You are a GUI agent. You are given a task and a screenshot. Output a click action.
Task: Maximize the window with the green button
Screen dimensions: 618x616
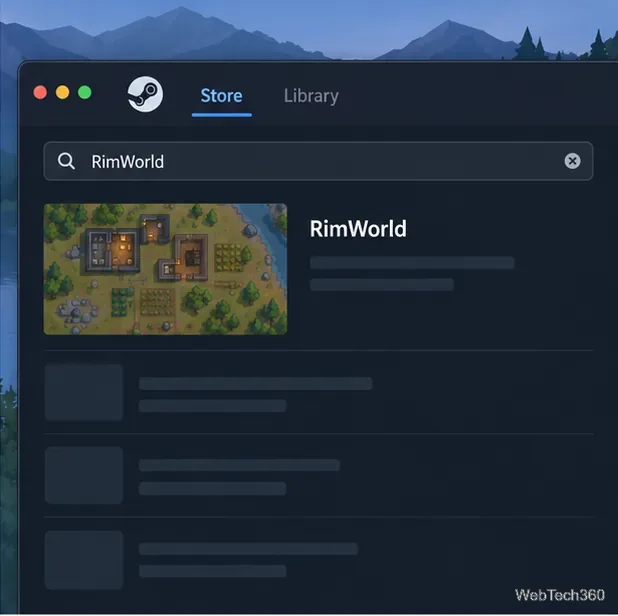(x=84, y=92)
